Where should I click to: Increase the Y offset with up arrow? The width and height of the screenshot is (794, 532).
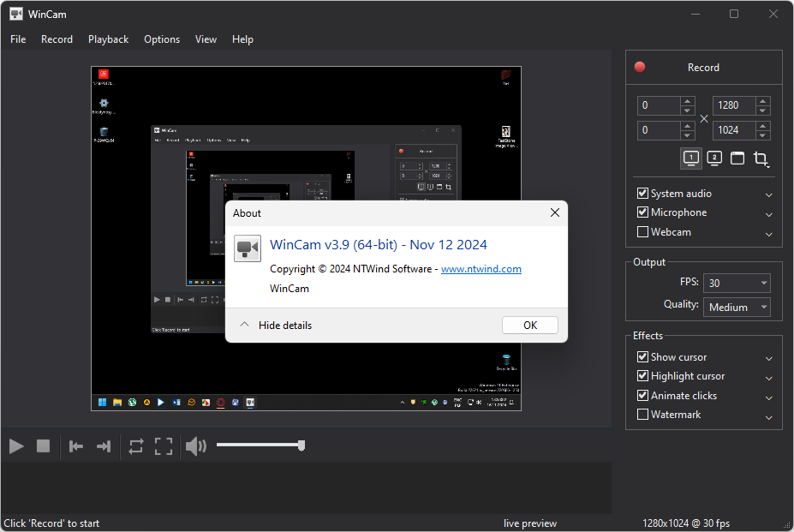click(x=687, y=125)
